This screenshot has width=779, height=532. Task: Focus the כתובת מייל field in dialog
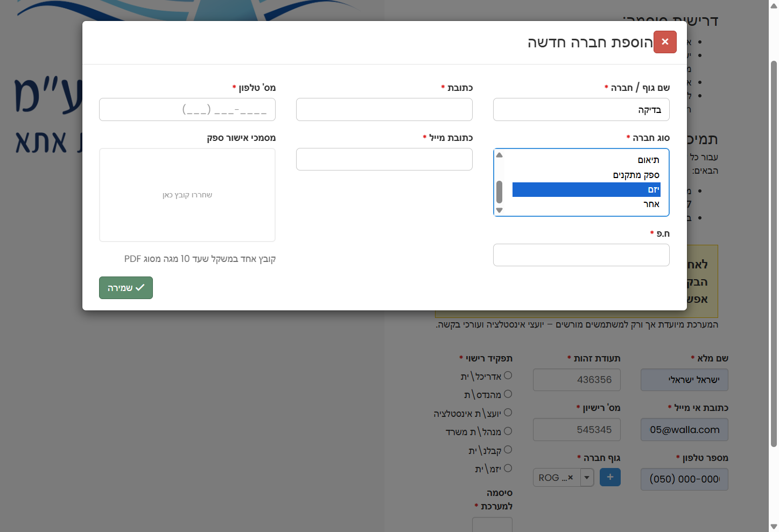coord(384,159)
